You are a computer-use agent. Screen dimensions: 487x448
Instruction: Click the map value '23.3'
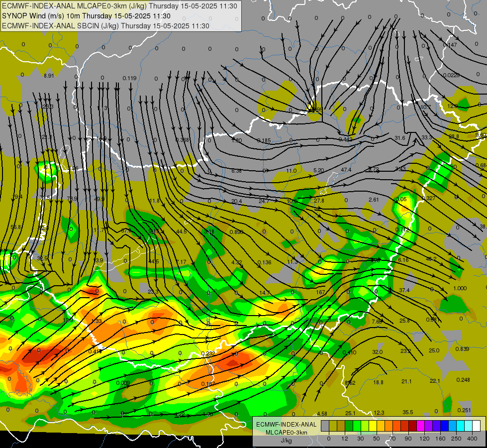tap(153, 292)
